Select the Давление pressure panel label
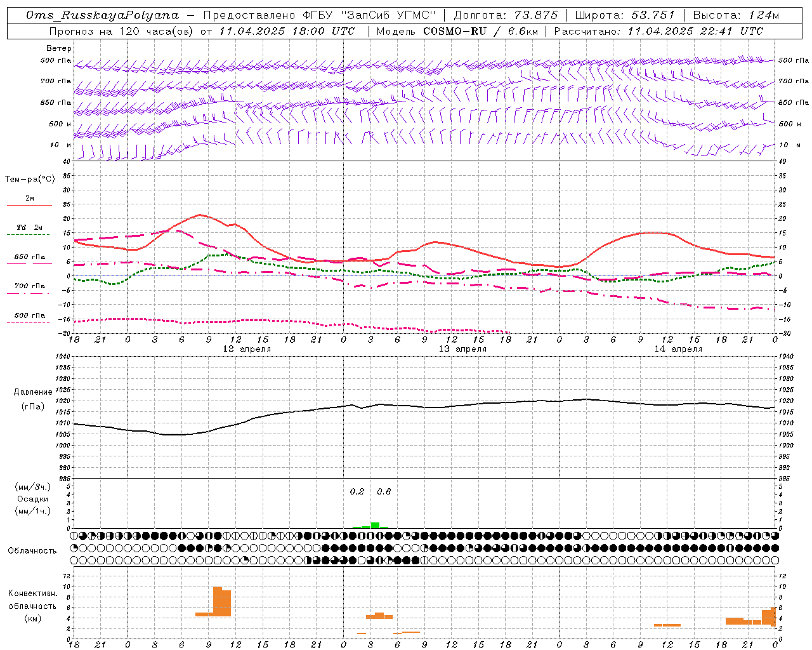812x650 pixels. 33,392
